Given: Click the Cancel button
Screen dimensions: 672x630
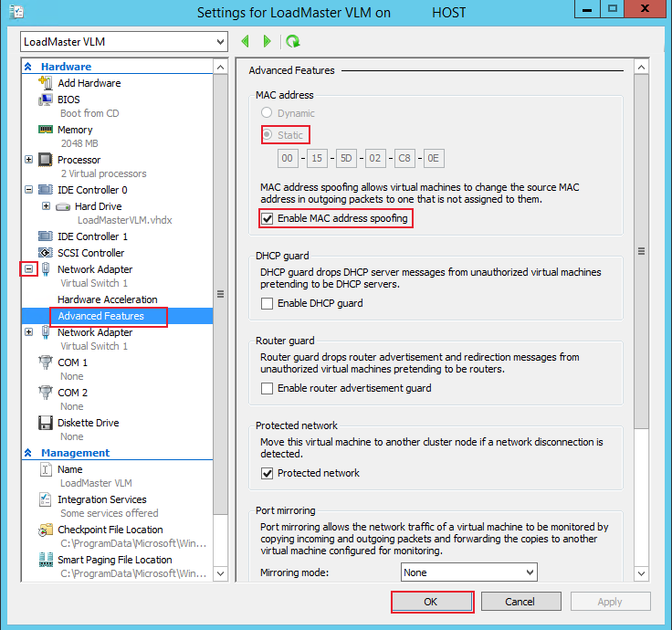Looking at the screenshot, I should 520,602.
